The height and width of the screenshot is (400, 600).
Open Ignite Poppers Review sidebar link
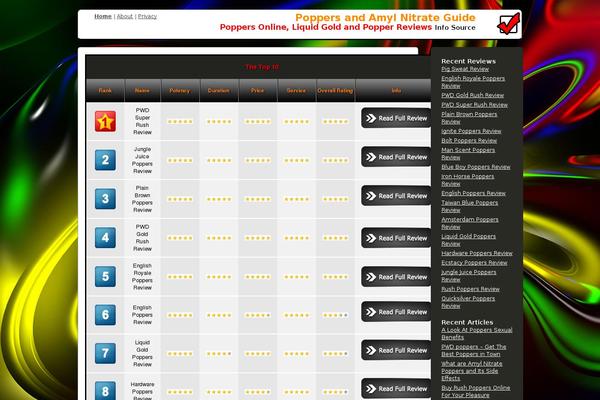471,131
